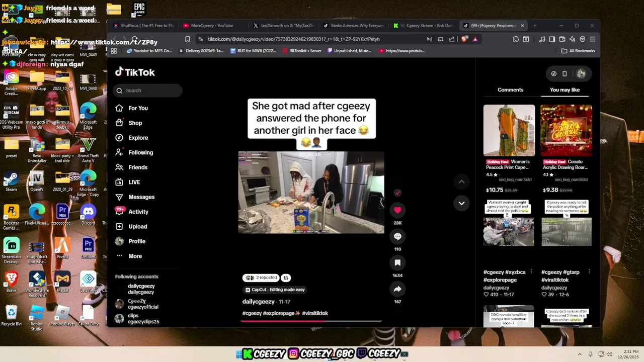644x362 pixels.
Task: Click the #cgeezy hashtag in caption
Action: [x=252, y=313]
